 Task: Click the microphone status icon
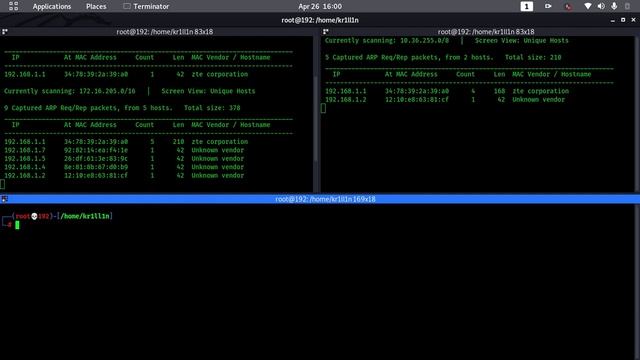tap(614, 6)
